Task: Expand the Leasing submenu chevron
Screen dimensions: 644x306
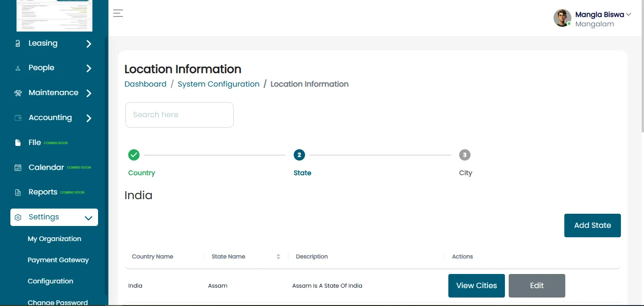Action: [89, 44]
